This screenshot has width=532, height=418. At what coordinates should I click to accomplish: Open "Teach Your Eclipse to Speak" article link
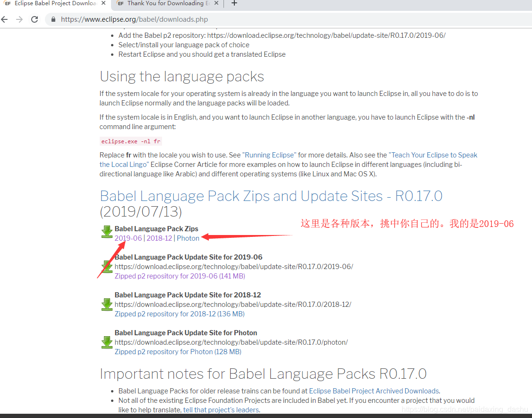pyautogui.click(x=433, y=155)
